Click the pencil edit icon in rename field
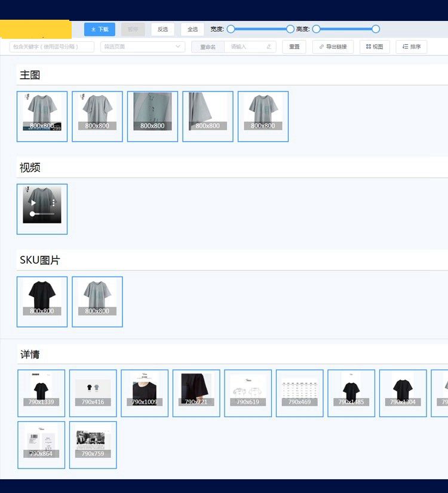The image size is (448, 493). point(269,47)
